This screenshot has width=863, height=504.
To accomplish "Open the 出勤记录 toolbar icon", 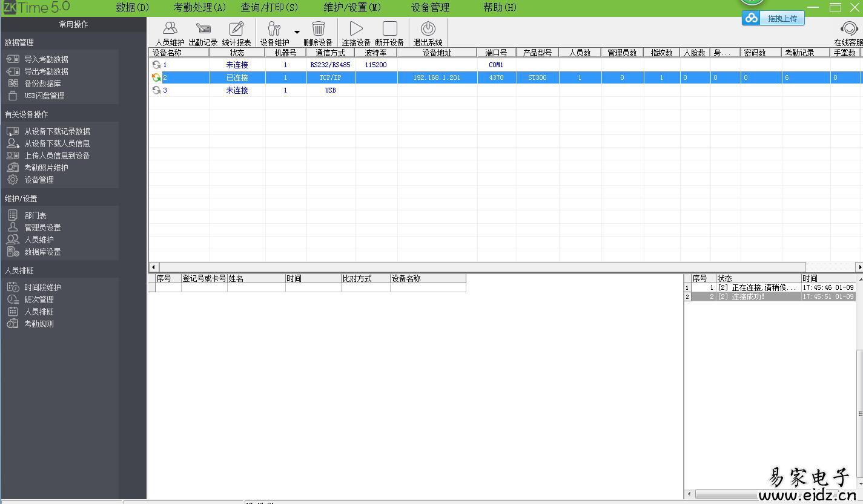I will tap(203, 28).
